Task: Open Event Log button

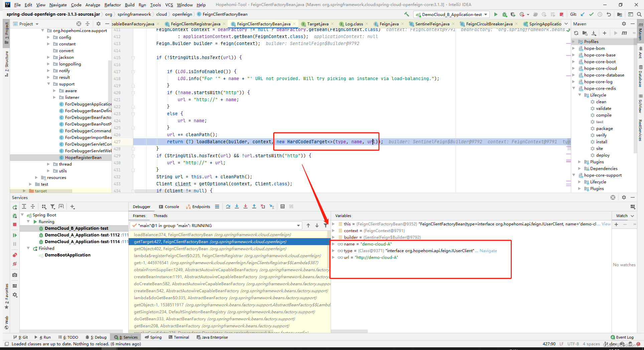Action: coord(622,337)
